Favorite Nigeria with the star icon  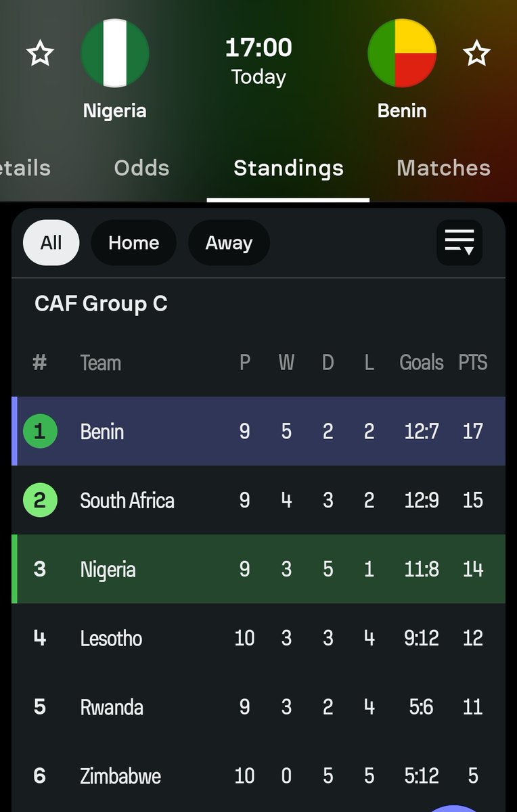(40, 54)
